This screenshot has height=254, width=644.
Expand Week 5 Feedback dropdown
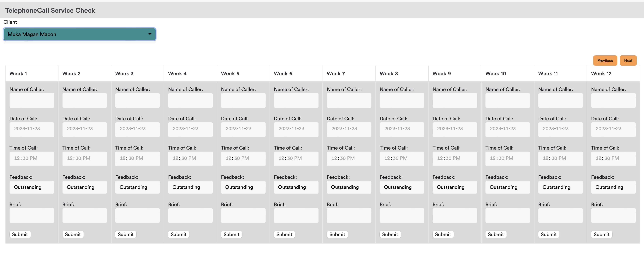(243, 187)
